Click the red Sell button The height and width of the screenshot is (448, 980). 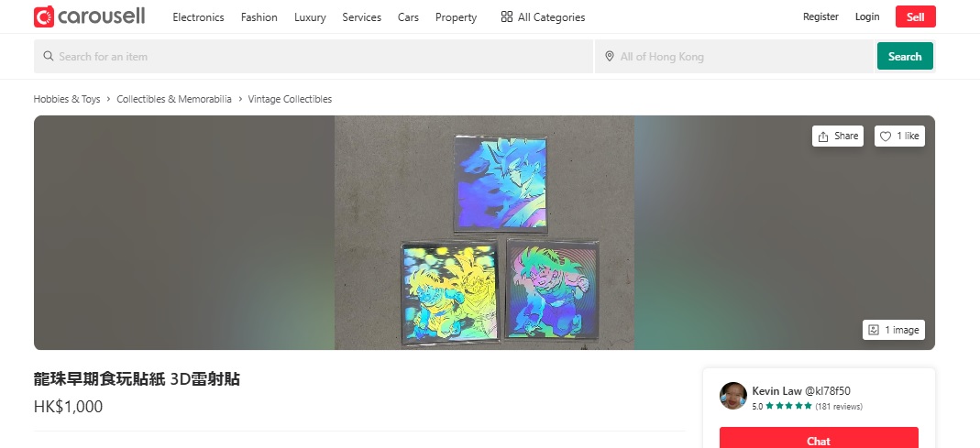tap(916, 16)
